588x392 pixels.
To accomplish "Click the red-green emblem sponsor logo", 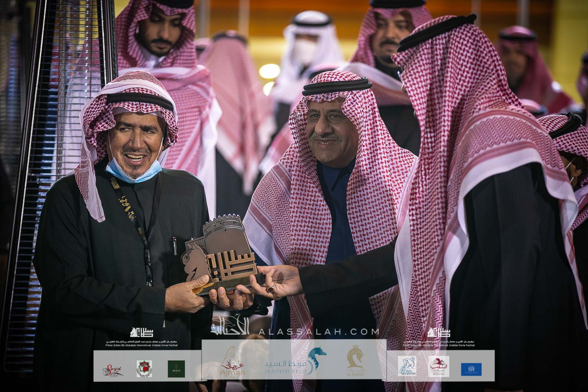I will pyautogui.click(x=144, y=369).
